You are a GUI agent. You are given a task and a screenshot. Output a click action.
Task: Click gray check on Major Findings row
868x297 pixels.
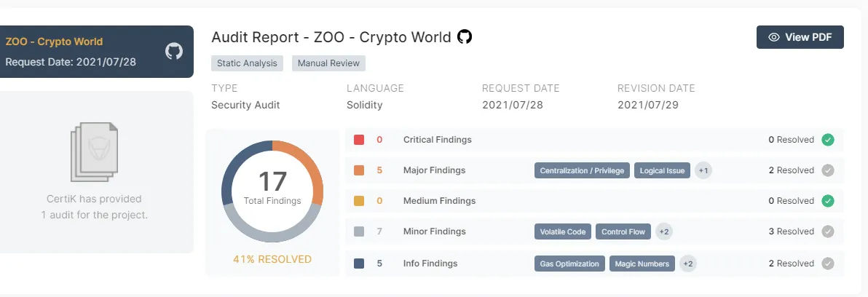pyautogui.click(x=828, y=170)
